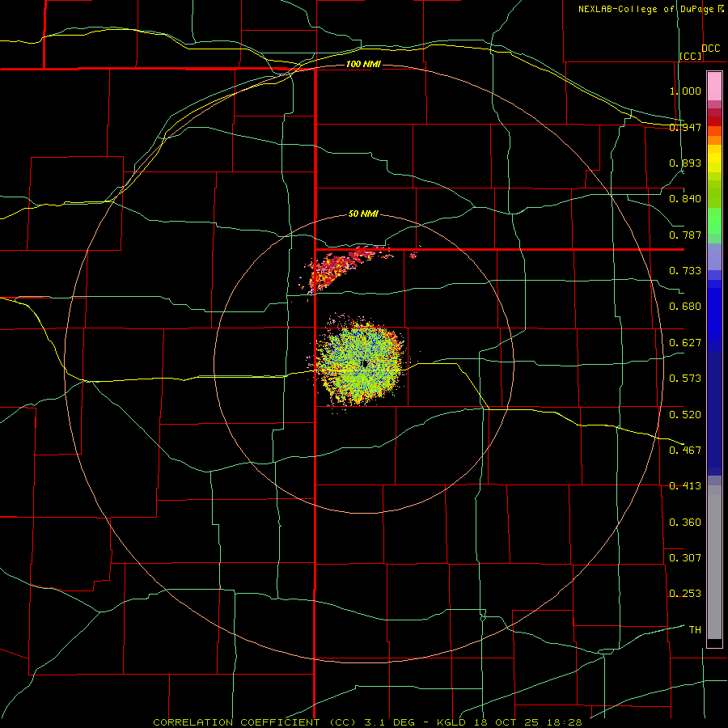
Task: Click the [CC] product label
Action: coord(691,56)
